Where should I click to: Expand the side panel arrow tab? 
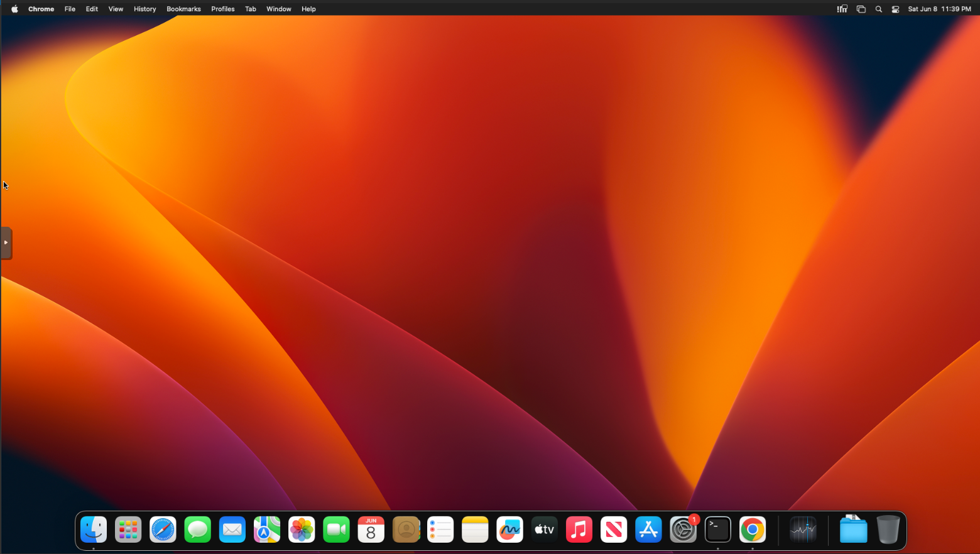coord(6,242)
